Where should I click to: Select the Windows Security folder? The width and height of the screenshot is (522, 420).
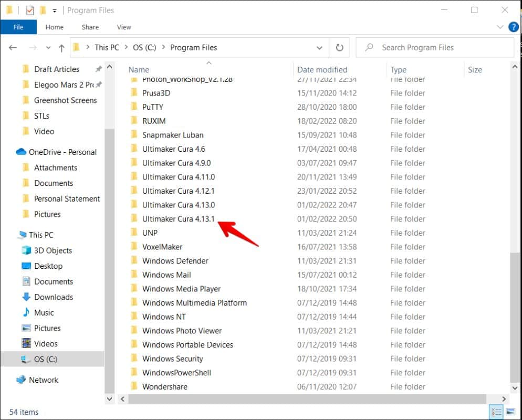point(172,359)
